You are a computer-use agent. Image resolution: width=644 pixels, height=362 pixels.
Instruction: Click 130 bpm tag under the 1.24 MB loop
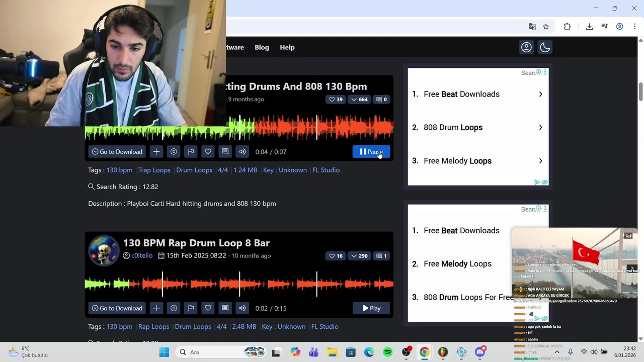119,170
